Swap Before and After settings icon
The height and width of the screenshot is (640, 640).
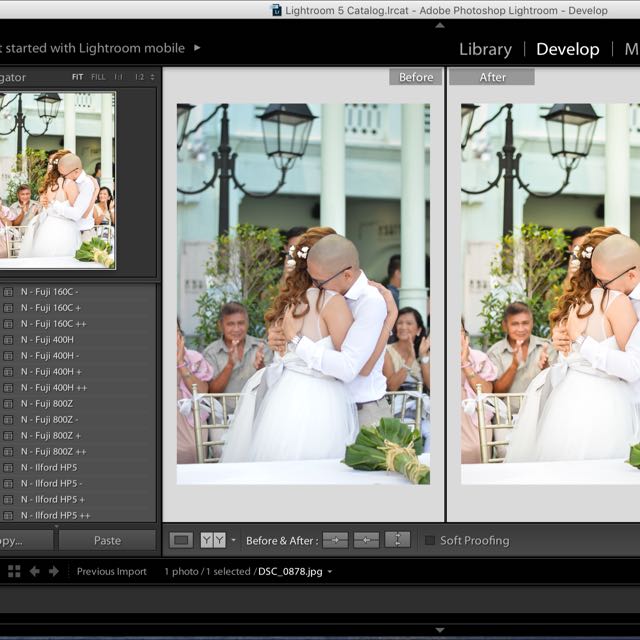[x=397, y=540]
